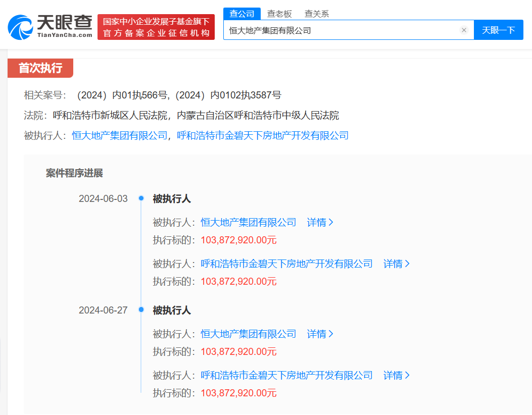
Task: Open 详情 for 恒大地产 under 2024-06-03
Action: [x=320, y=222]
